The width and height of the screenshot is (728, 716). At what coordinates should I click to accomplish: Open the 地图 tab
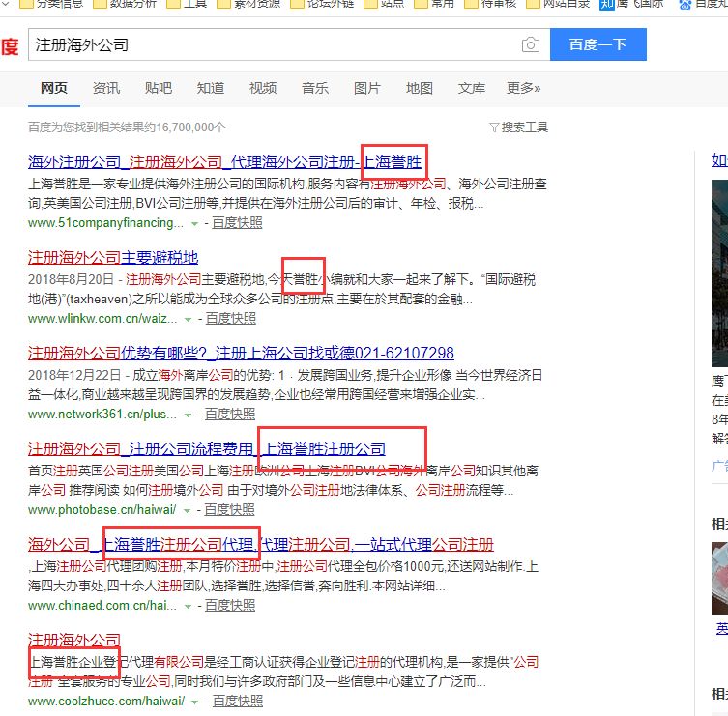[420, 88]
